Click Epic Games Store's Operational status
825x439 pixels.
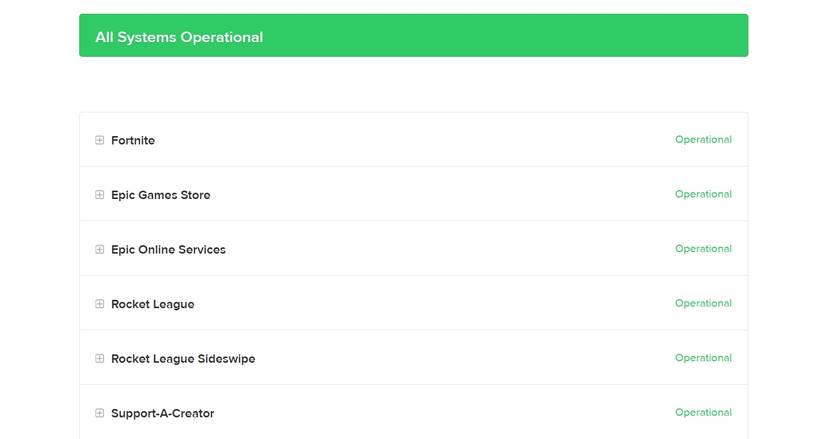703,194
